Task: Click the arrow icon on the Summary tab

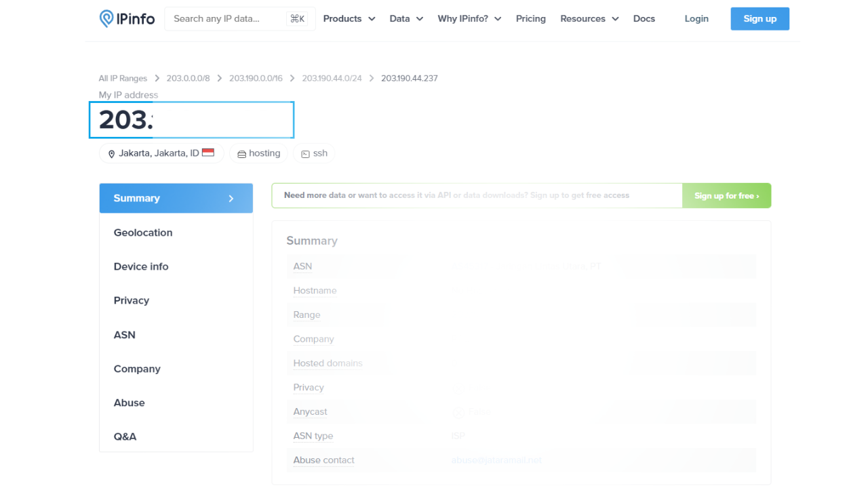Action: 233,198
